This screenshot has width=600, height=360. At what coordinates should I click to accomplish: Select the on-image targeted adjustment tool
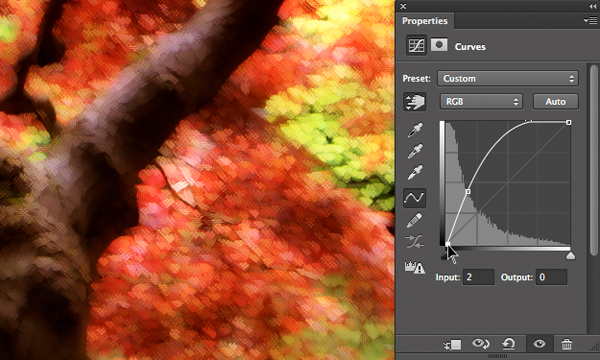coord(414,102)
